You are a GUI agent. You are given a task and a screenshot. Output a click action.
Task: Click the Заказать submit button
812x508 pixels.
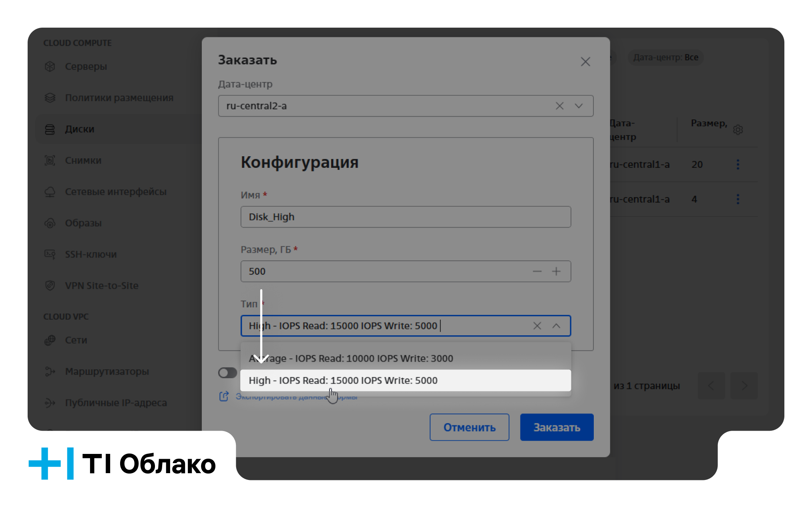(x=557, y=427)
